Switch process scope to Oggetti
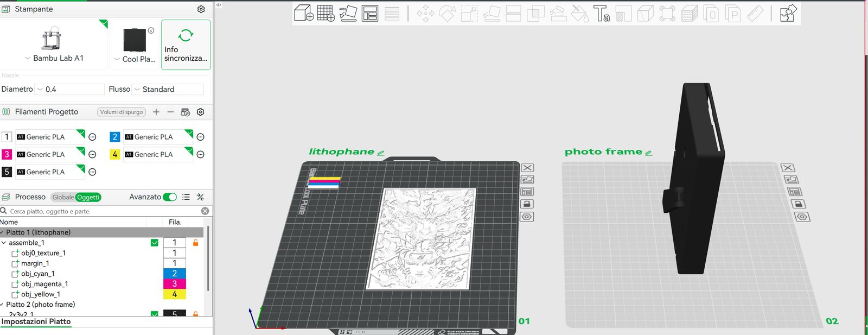 tap(88, 197)
